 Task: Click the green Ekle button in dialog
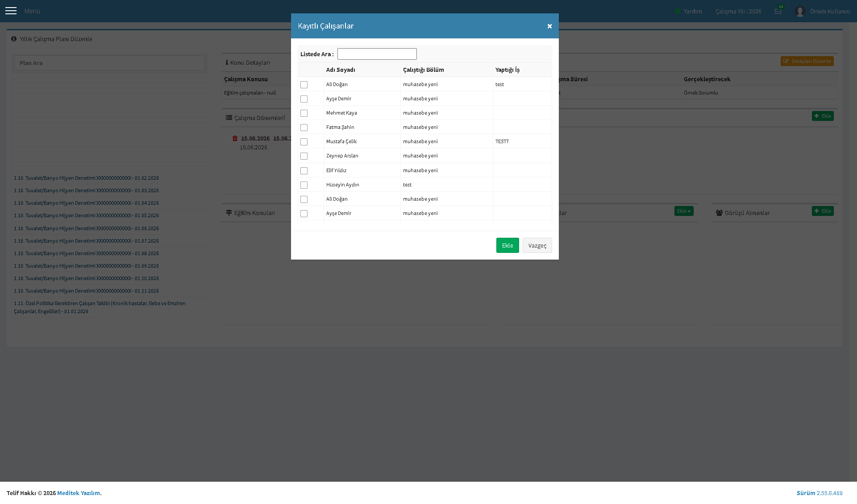[508, 245]
